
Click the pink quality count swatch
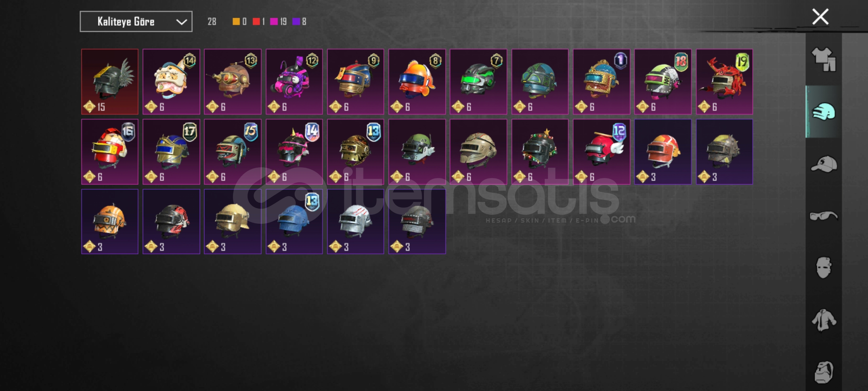coord(274,22)
